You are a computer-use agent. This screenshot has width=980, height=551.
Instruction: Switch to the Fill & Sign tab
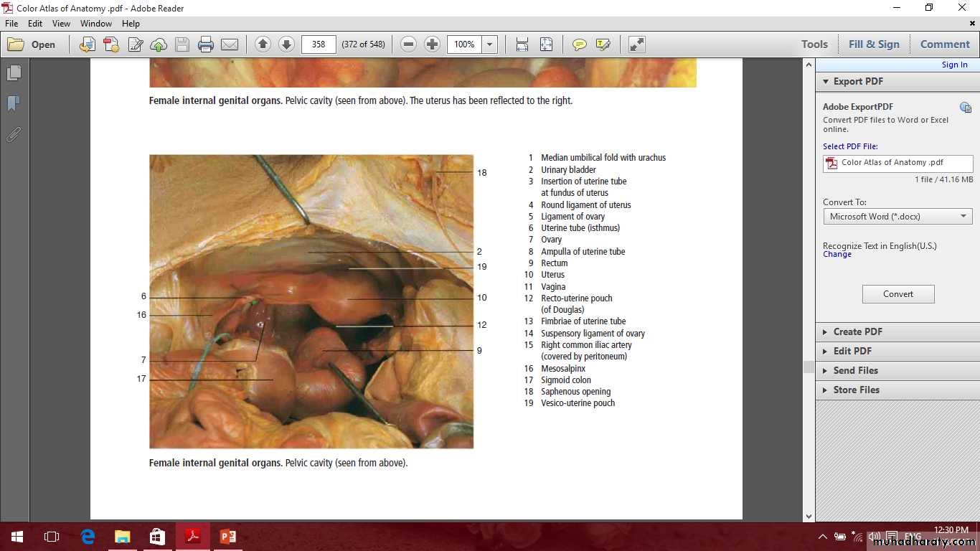coord(873,44)
